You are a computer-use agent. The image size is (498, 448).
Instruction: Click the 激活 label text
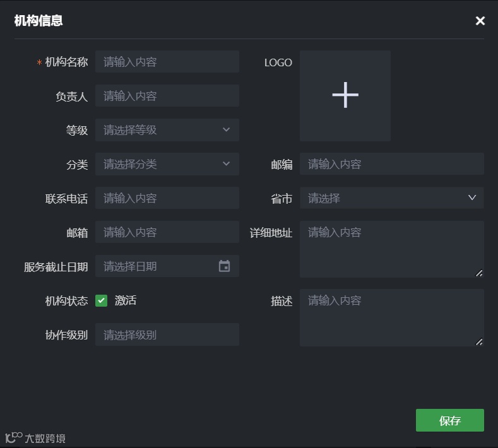126,300
